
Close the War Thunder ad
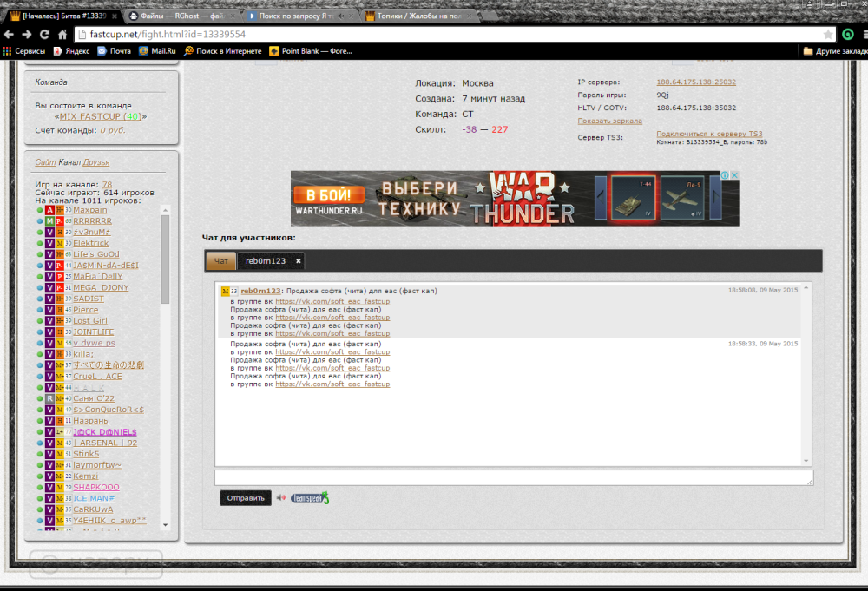734,174
